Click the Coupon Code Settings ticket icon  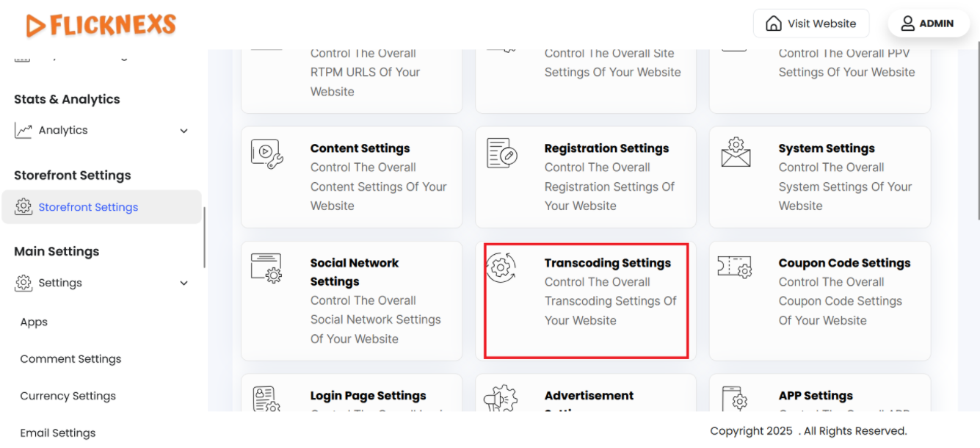click(x=735, y=267)
